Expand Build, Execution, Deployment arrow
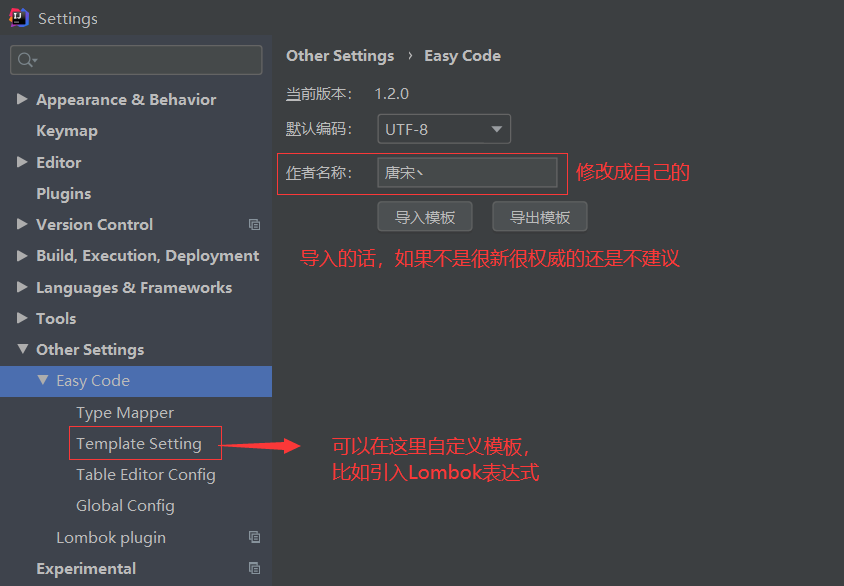Screen dimensions: 844x586 (22, 256)
